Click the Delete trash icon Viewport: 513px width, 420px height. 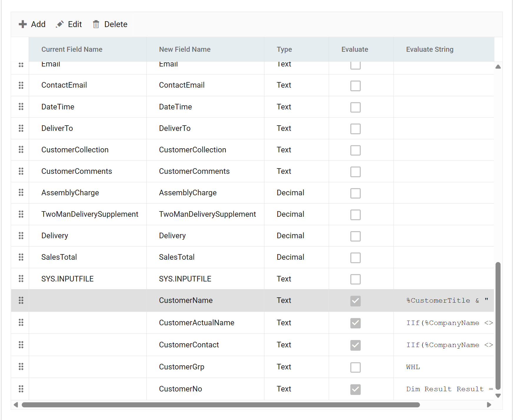click(96, 24)
